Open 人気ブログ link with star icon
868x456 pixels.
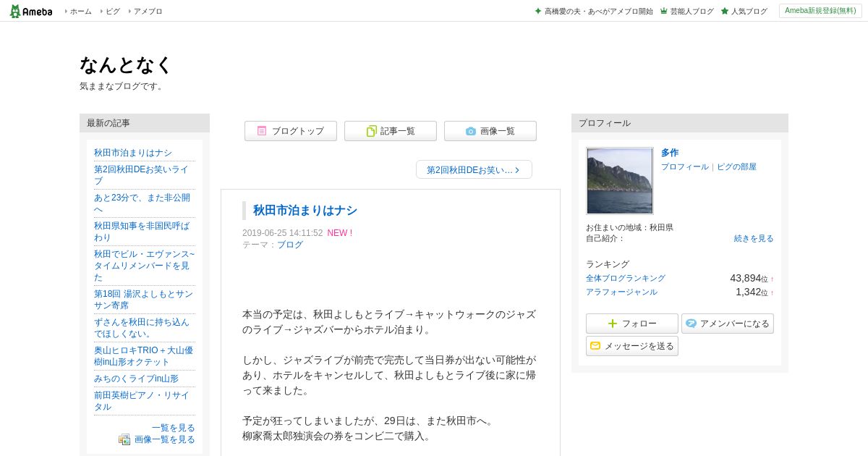(x=749, y=12)
